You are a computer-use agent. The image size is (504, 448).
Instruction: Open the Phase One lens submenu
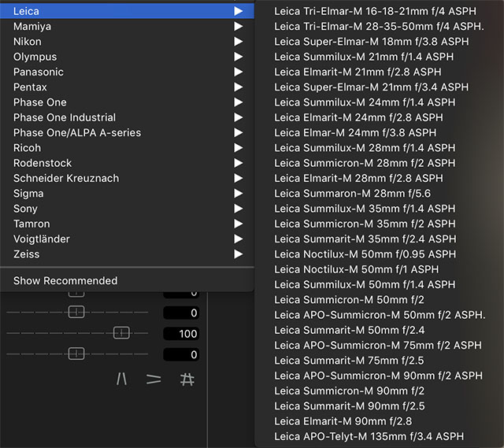tap(127, 102)
